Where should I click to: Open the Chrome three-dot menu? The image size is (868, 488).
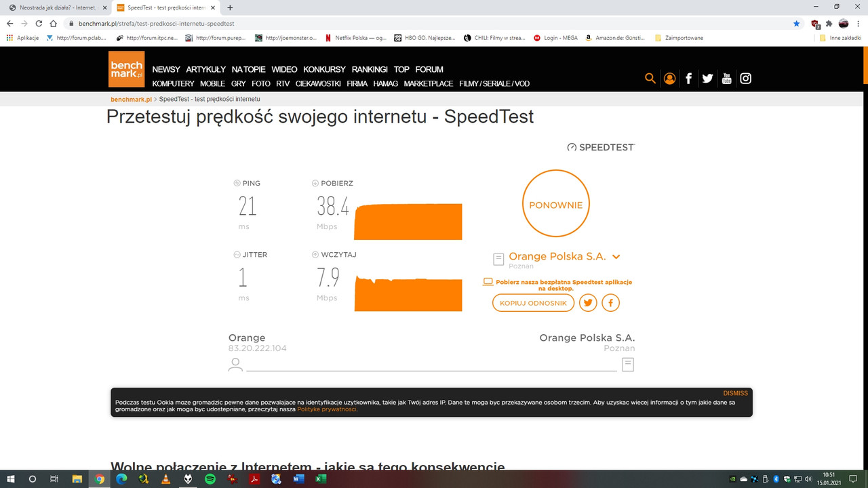click(x=859, y=23)
